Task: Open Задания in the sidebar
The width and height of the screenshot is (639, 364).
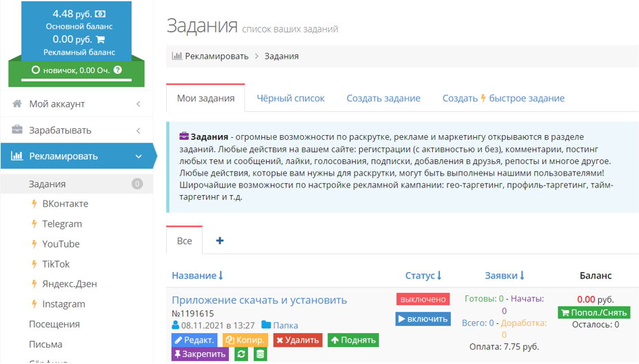Action: click(x=77, y=184)
